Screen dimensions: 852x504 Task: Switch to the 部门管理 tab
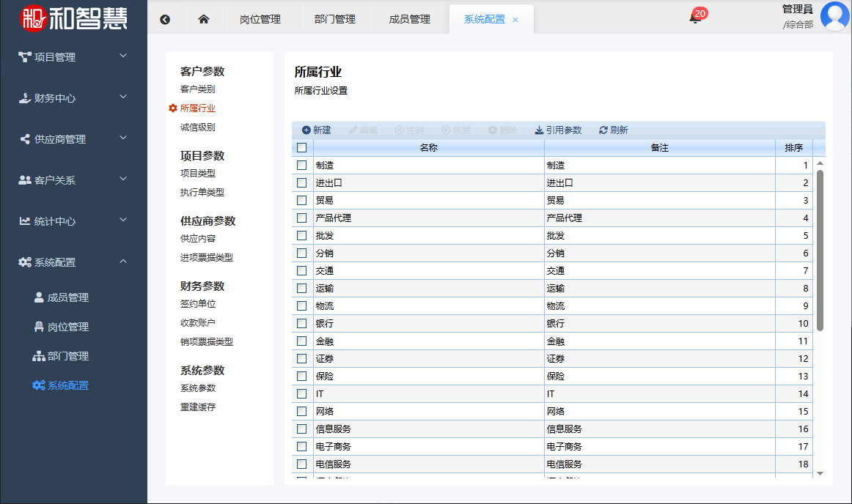(x=334, y=19)
